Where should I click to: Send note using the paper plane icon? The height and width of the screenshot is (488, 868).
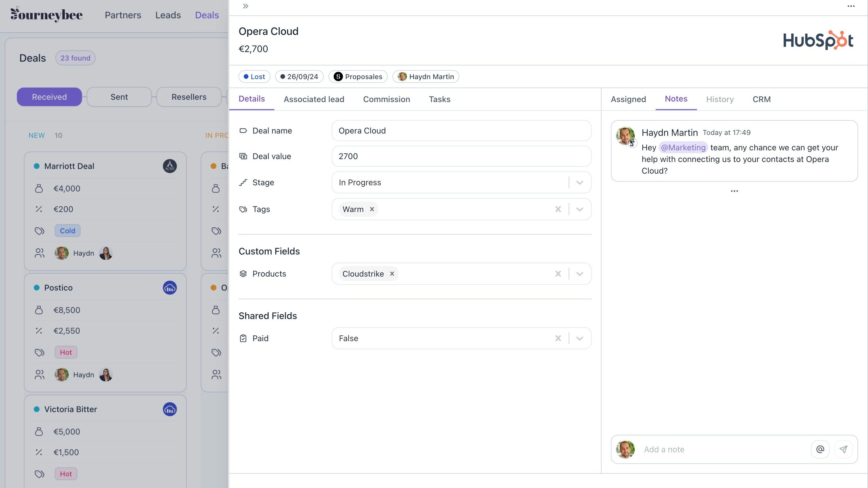(843, 449)
